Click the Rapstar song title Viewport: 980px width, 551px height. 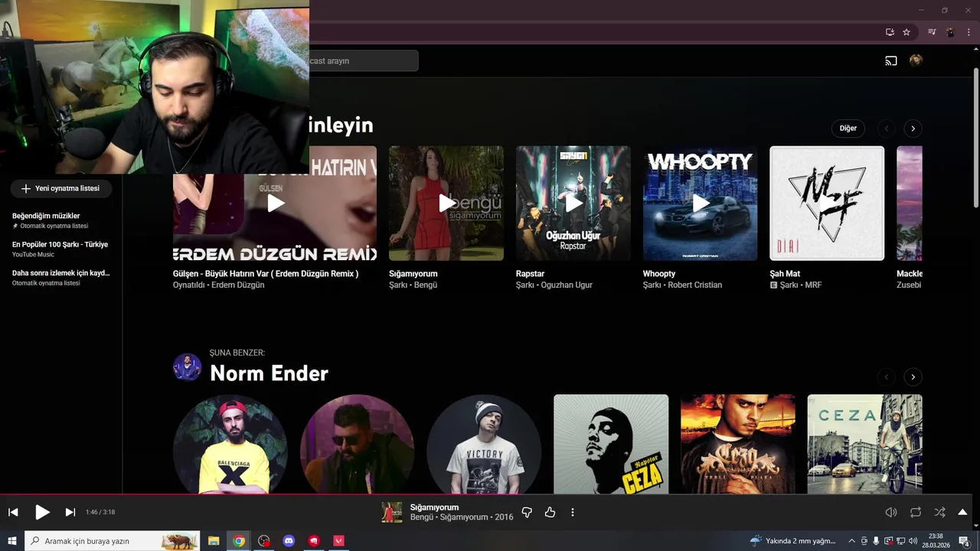530,273
